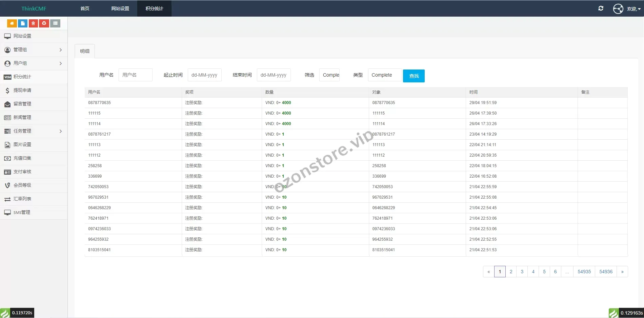Click the orange home icon button
This screenshot has height=318, width=644.
(12, 23)
